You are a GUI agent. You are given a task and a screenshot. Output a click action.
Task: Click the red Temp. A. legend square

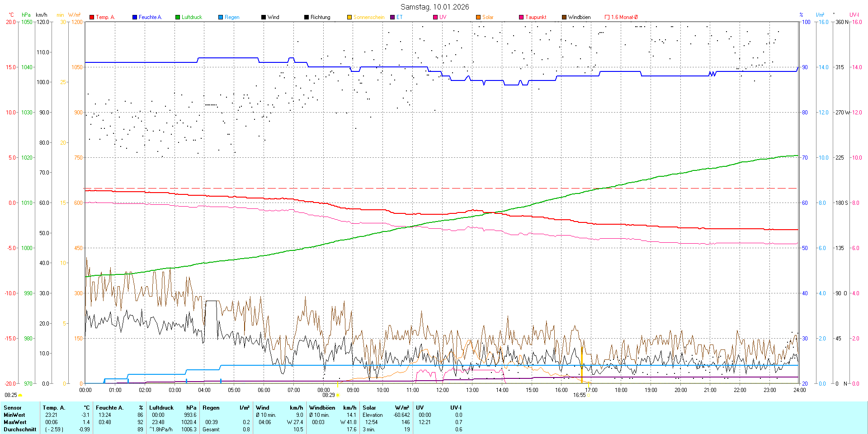(x=92, y=17)
